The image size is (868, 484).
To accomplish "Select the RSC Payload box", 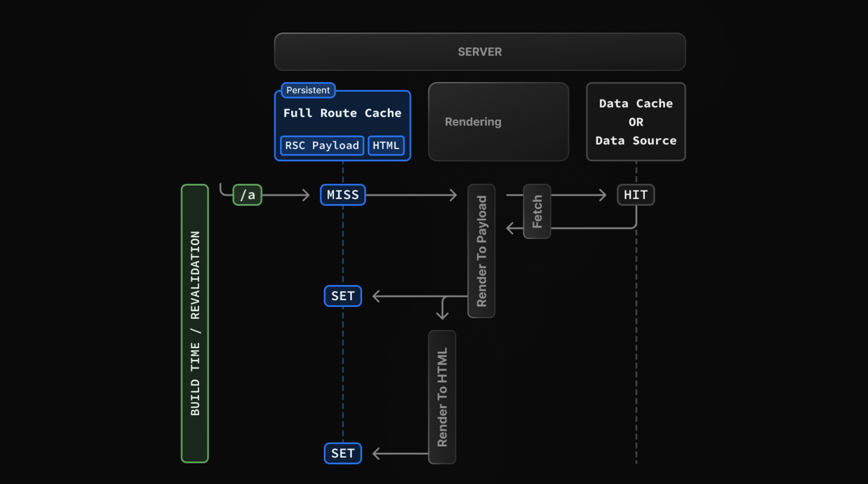I will tap(322, 145).
